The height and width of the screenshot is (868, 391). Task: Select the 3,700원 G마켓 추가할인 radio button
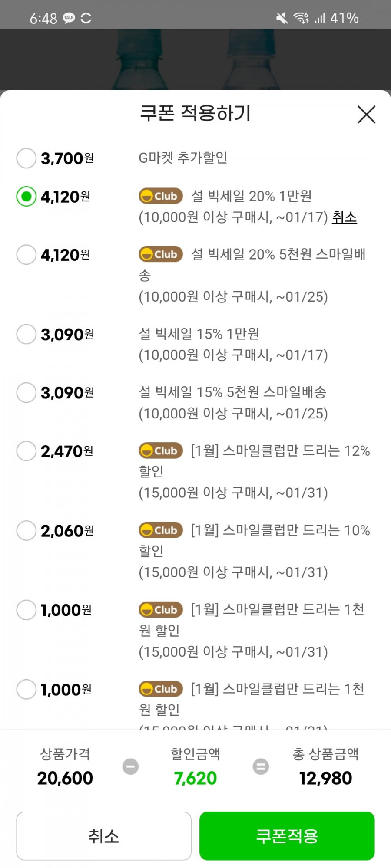[26, 158]
